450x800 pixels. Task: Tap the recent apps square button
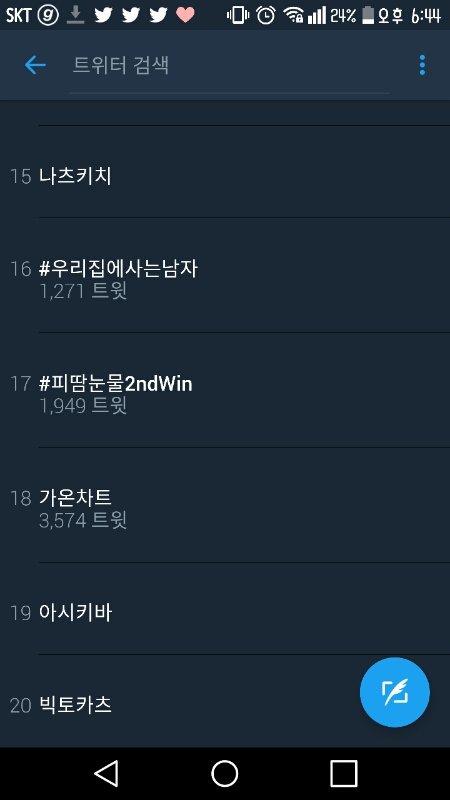click(343, 773)
